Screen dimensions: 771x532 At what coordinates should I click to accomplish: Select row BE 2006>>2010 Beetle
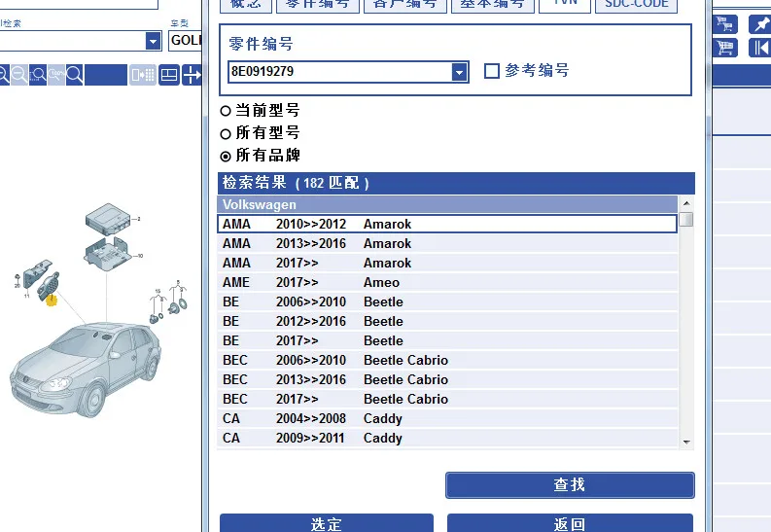(447, 301)
